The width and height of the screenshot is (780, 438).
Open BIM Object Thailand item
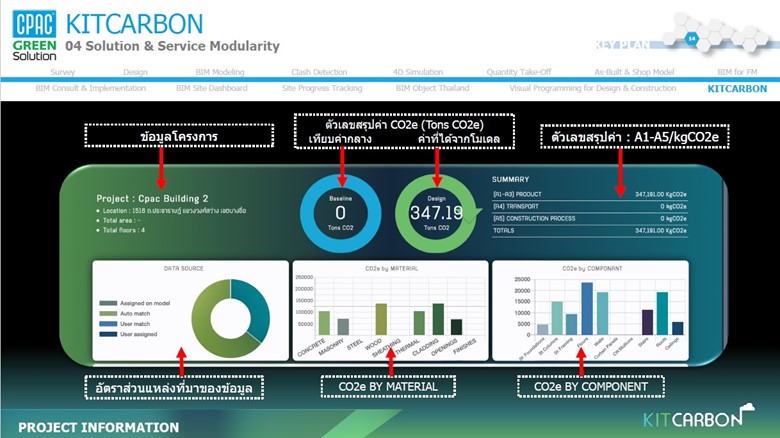click(x=432, y=88)
